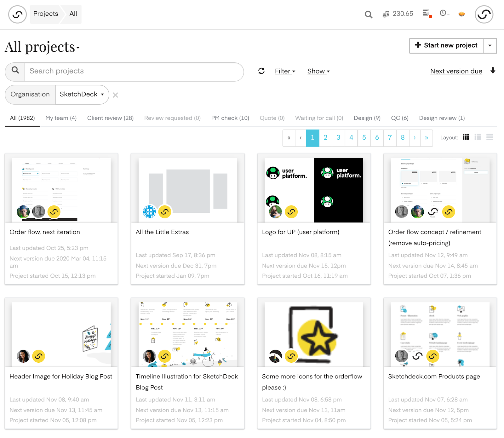
Task: Click the yellow badge on Timeline Illustration card
Action: click(165, 356)
